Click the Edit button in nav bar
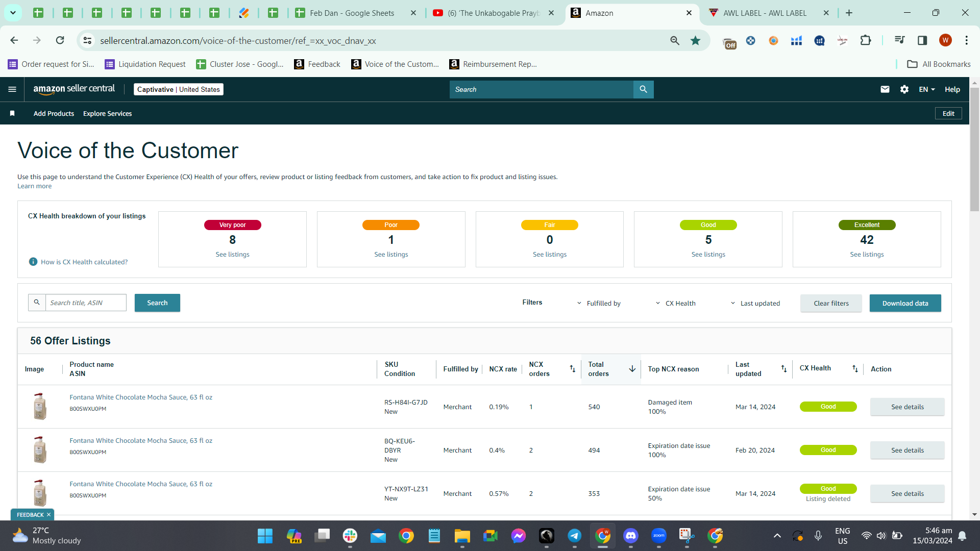980x551 pixels. [948, 113]
